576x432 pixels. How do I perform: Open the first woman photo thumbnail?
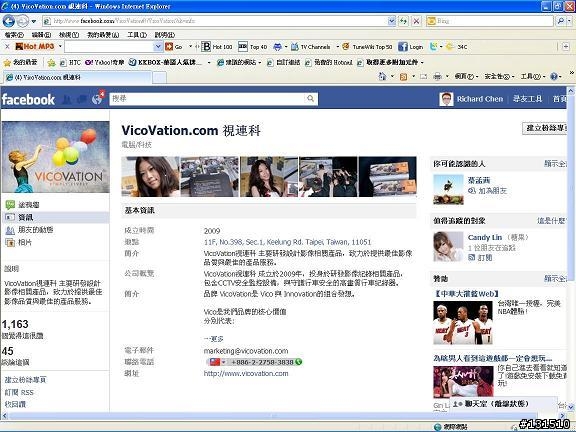click(151, 177)
